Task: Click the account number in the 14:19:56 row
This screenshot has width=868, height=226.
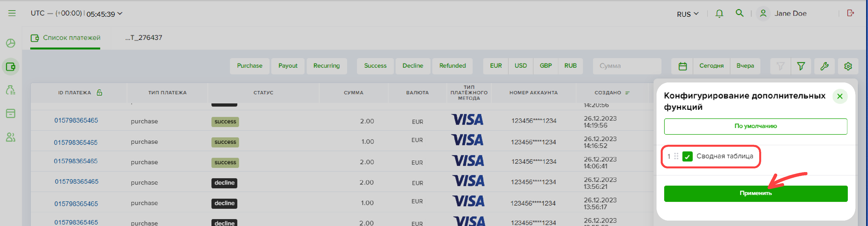Action: (x=534, y=121)
